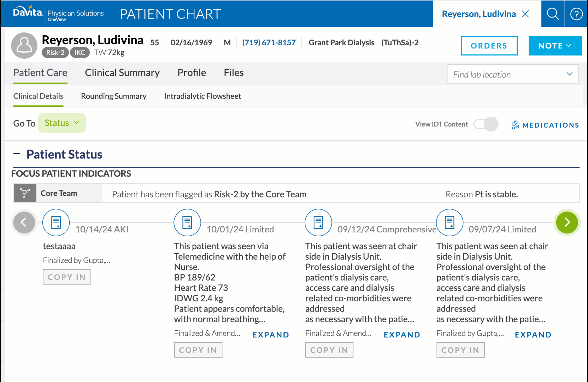
Task: Open the Files tab
Action: (234, 73)
